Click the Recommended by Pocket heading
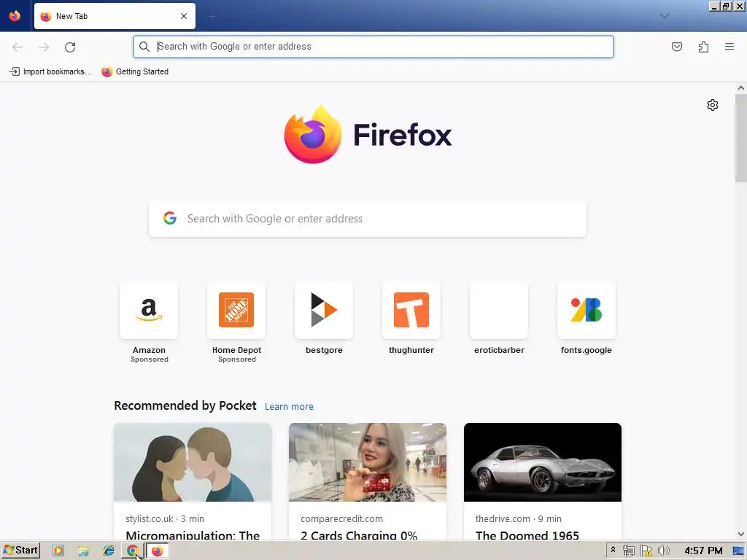Image resolution: width=747 pixels, height=560 pixels. coord(185,405)
